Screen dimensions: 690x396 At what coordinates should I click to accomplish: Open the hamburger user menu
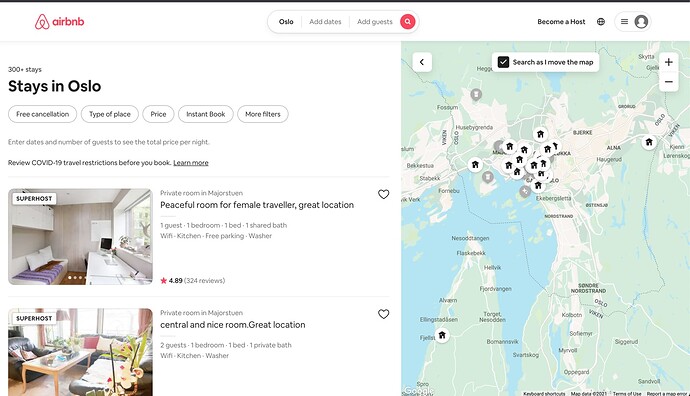pos(624,22)
